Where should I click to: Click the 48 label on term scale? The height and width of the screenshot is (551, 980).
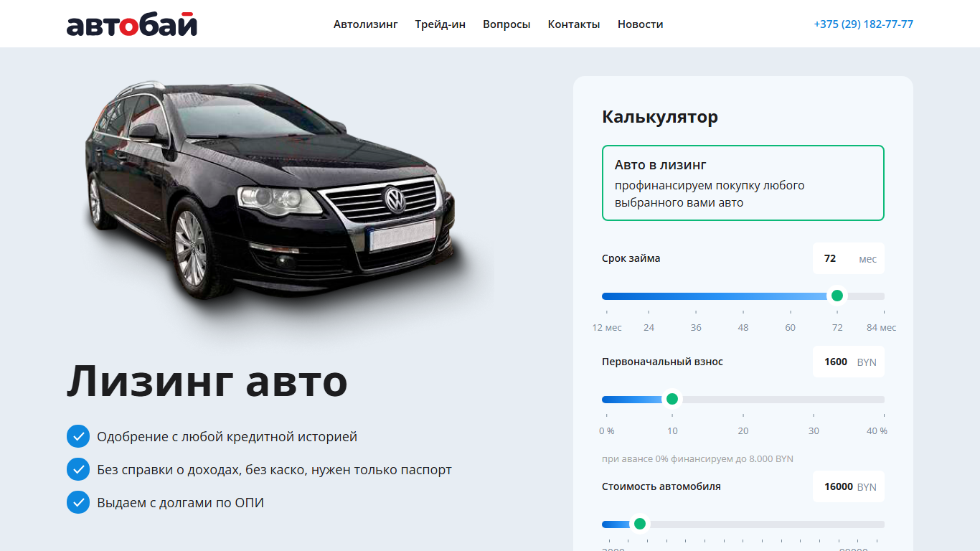click(743, 328)
